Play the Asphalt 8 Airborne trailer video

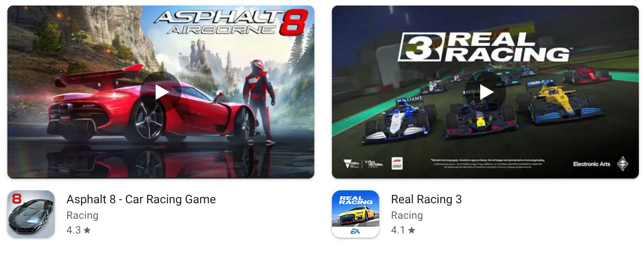point(161,92)
